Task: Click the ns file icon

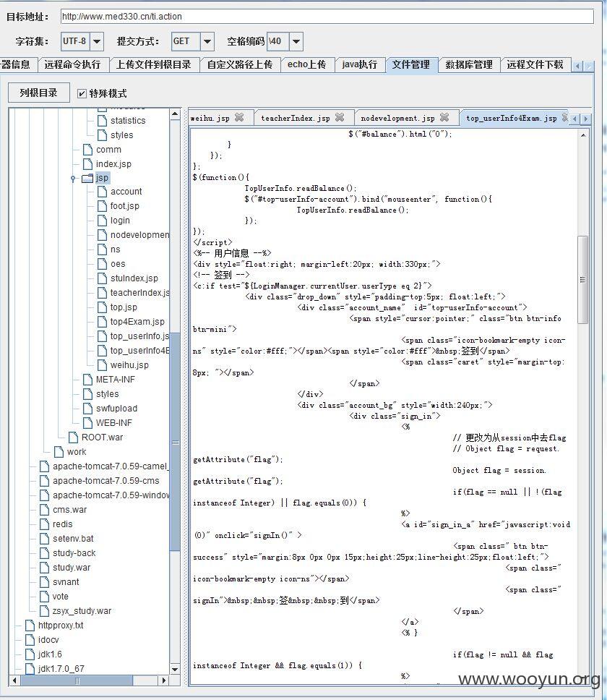Action: 102,249
